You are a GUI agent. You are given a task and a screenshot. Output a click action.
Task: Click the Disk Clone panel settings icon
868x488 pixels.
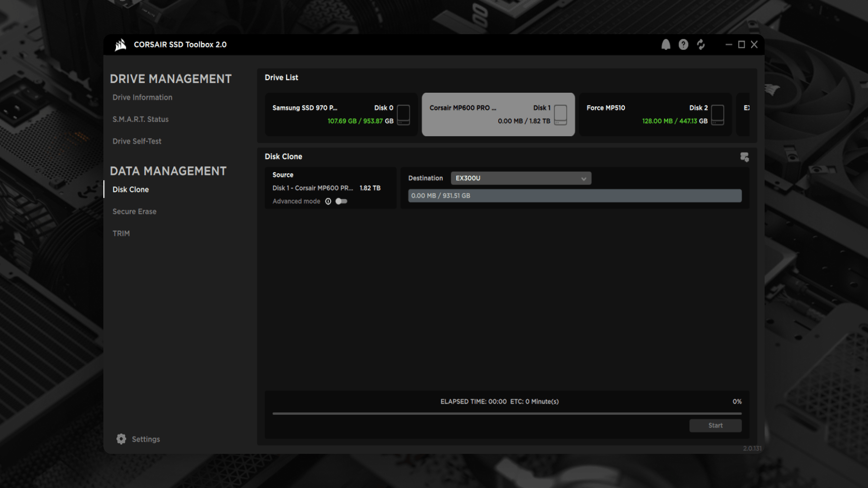pyautogui.click(x=744, y=157)
